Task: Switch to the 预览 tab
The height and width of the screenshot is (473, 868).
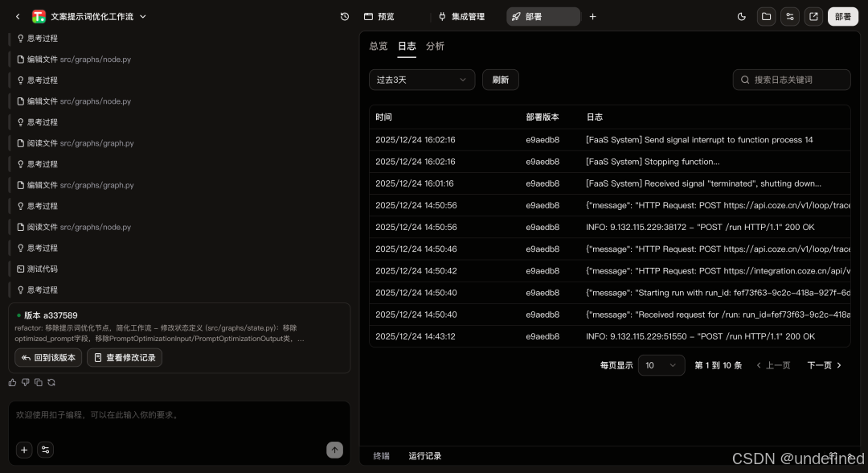Action: point(379,17)
